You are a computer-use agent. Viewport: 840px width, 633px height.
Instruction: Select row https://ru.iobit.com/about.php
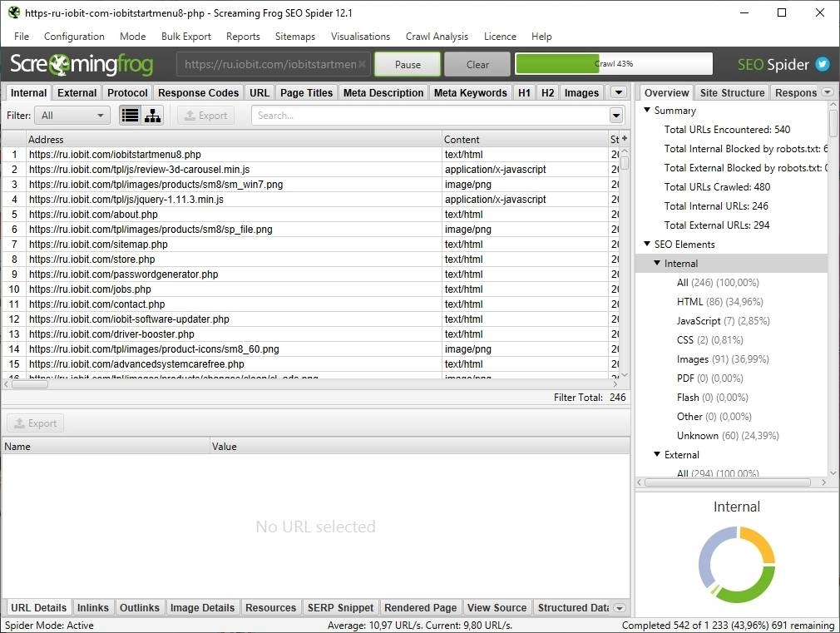pyautogui.click(x=311, y=215)
